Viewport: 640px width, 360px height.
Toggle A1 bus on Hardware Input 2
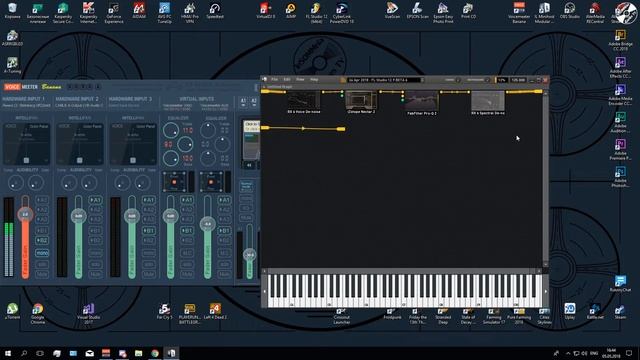click(95, 200)
